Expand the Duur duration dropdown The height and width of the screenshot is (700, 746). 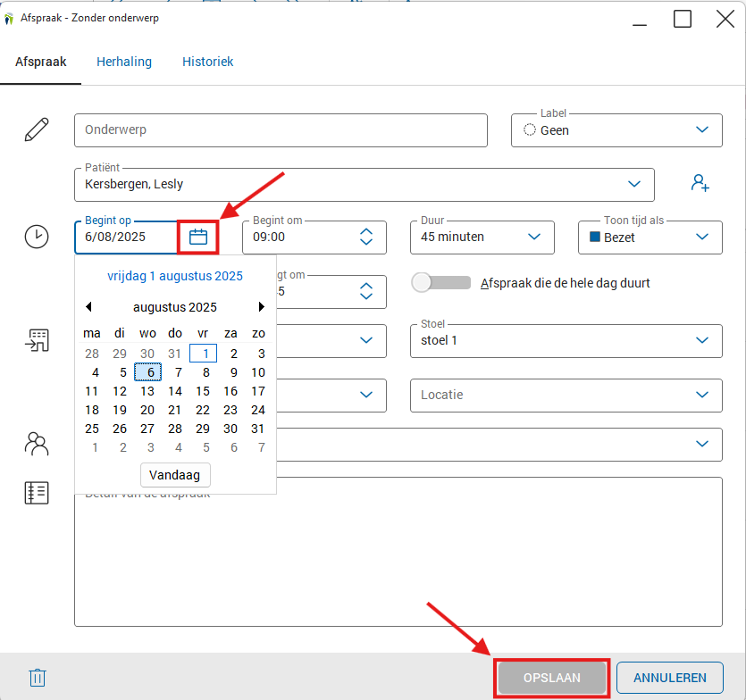[x=534, y=237]
